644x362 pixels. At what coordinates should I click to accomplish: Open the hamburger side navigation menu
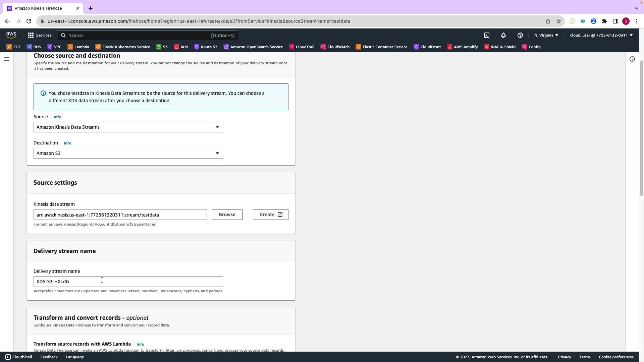(x=6, y=59)
